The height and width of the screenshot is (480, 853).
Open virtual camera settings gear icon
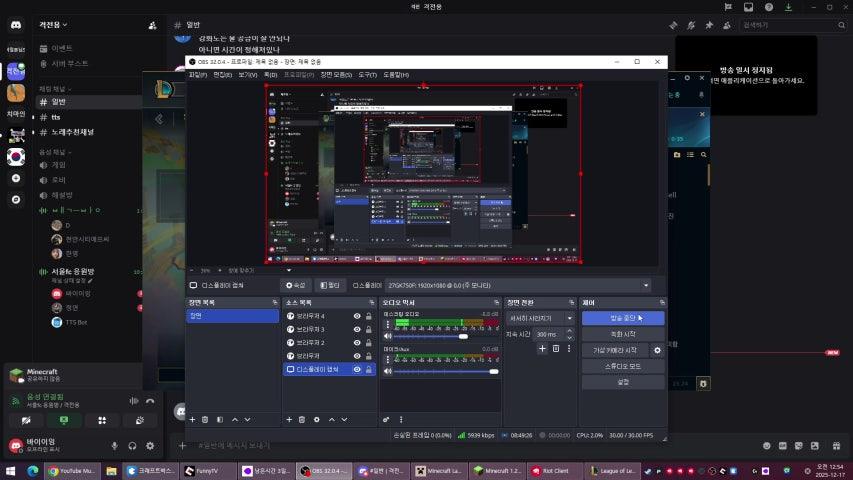[657, 350]
